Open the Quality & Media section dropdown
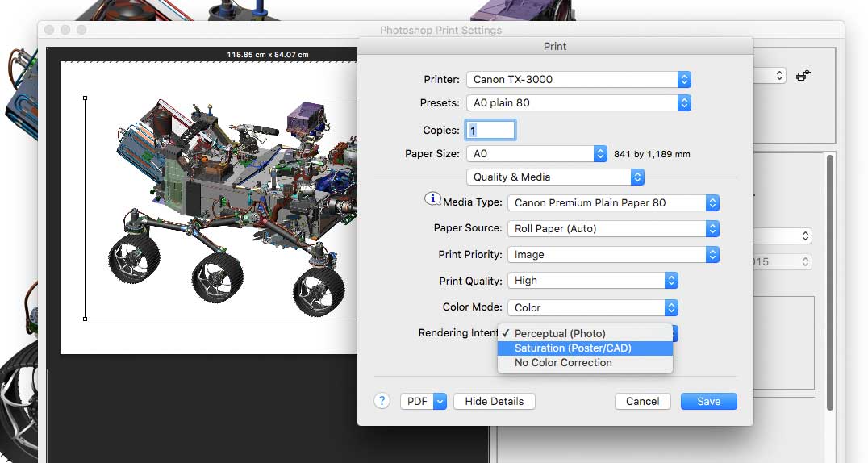This screenshot has height=463, width=868. click(x=555, y=177)
